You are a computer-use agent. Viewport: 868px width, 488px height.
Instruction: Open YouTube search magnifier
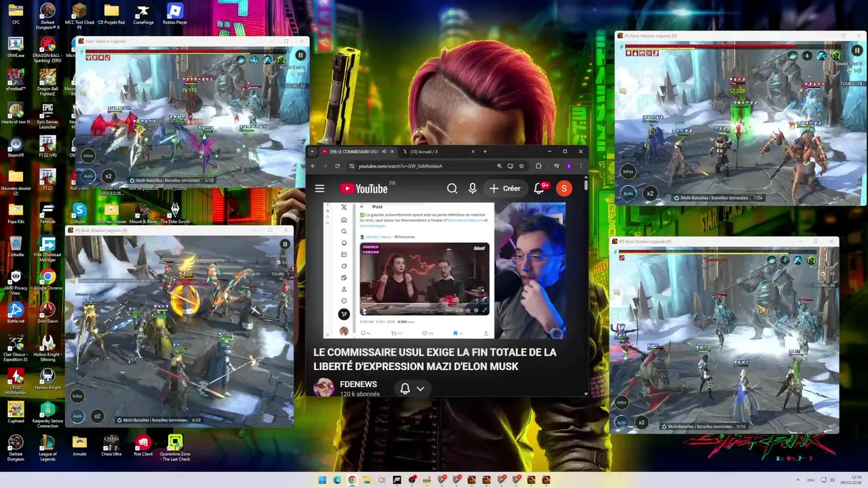coord(452,188)
